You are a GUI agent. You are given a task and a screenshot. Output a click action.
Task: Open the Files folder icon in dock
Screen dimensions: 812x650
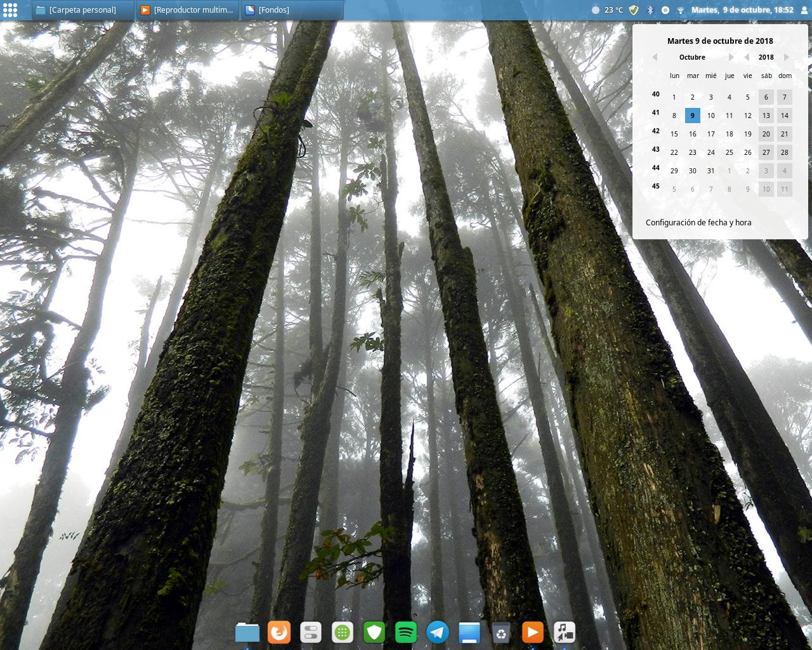click(247, 632)
